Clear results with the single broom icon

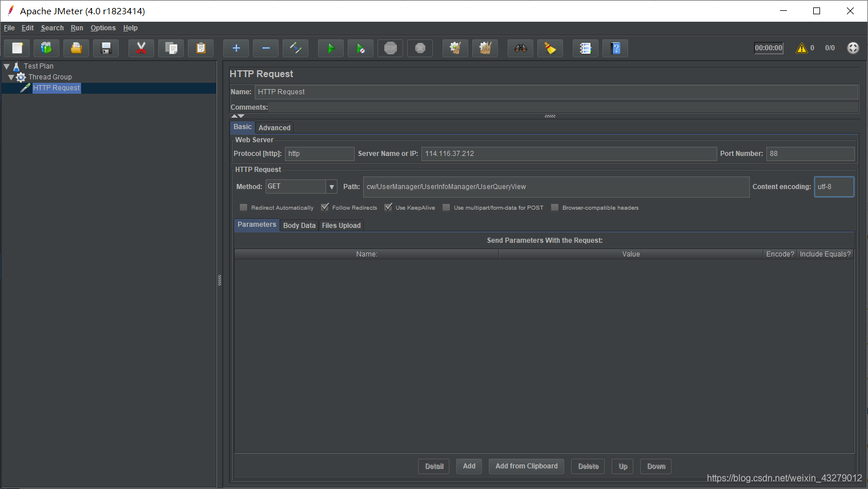456,48
